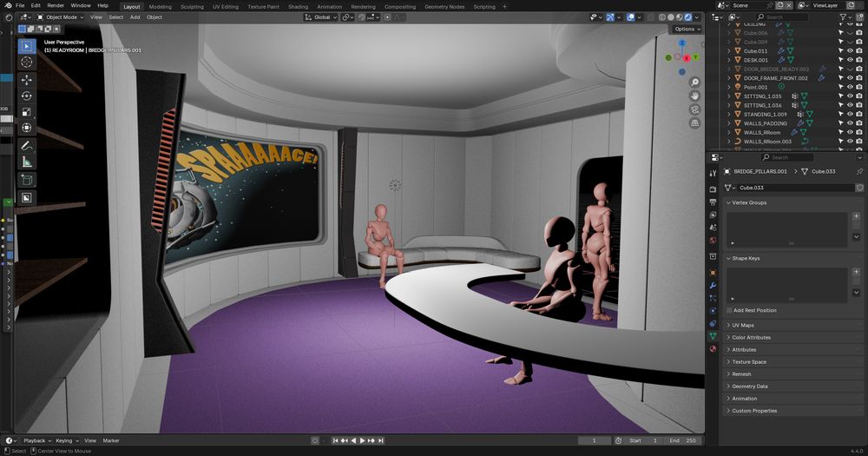This screenshot has width=868, height=456.
Task: Open the Object Data green triangle tab
Action: tap(713, 336)
